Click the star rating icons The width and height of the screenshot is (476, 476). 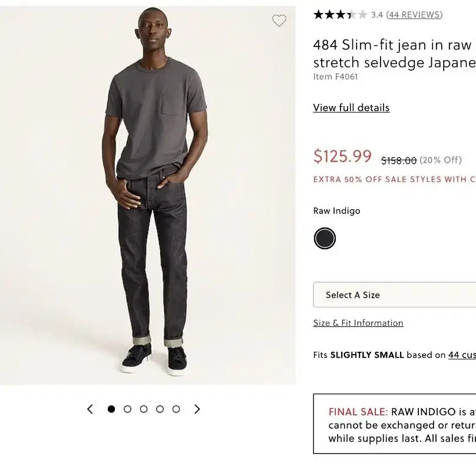click(341, 15)
